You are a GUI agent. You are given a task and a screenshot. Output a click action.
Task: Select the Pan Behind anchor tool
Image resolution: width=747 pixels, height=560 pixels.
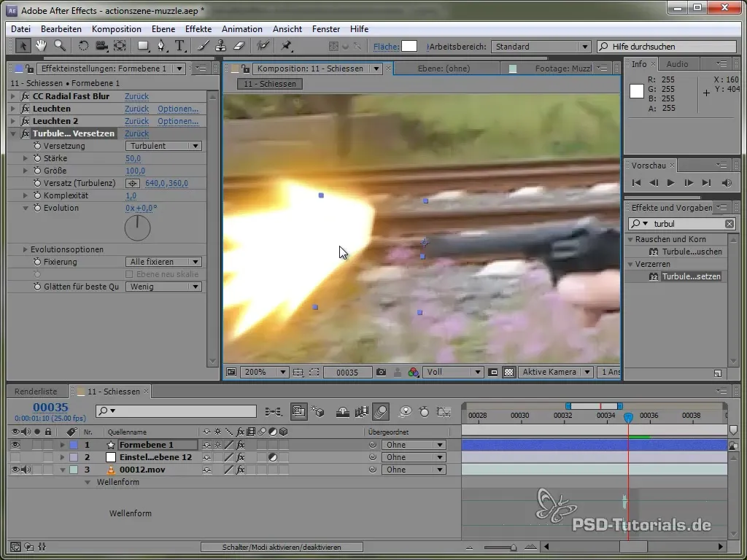tap(120, 46)
